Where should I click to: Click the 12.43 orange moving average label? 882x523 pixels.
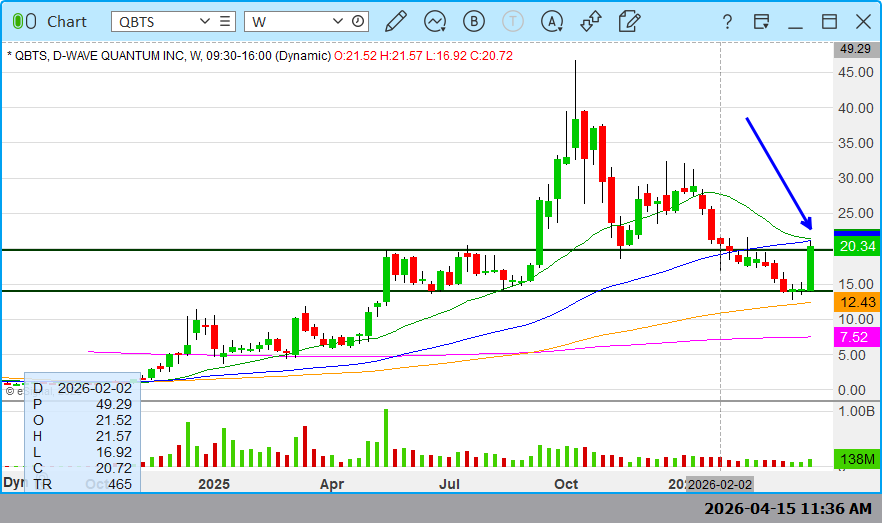point(857,302)
